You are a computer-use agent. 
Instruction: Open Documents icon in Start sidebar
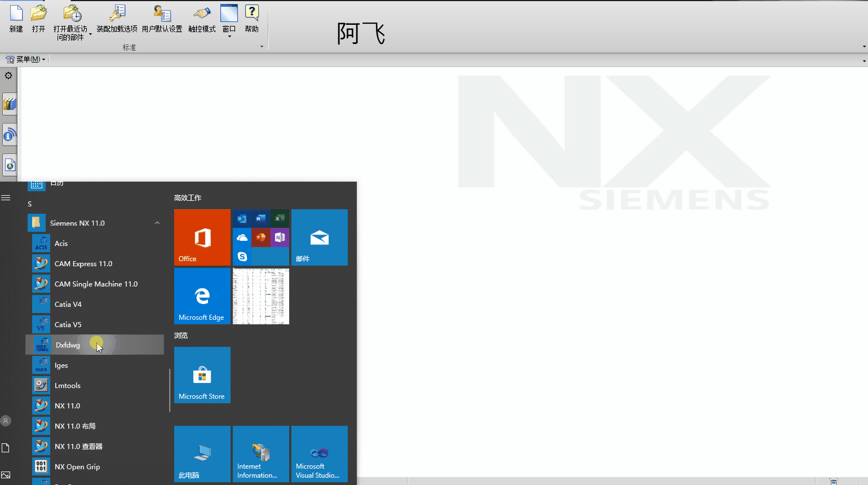[6, 448]
